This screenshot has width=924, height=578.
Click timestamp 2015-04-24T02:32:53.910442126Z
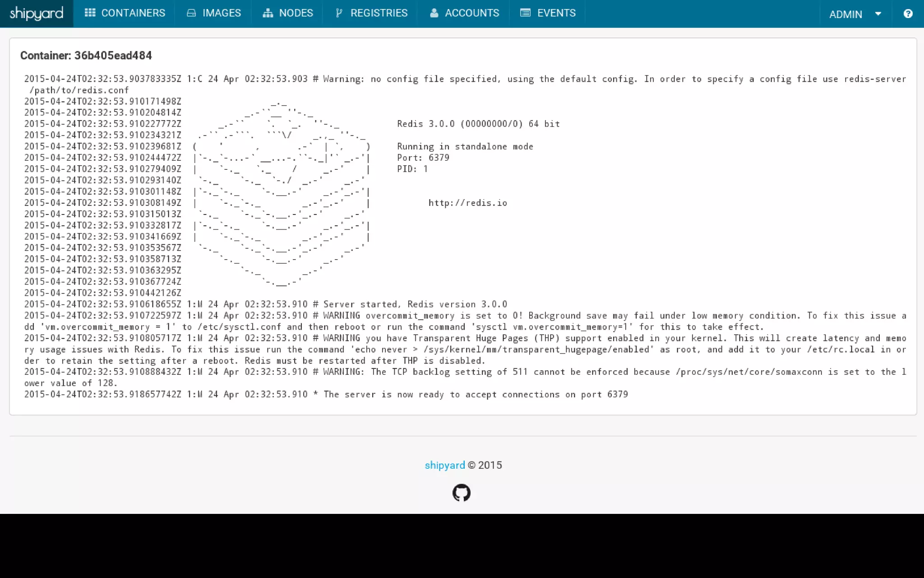point(103,293)
